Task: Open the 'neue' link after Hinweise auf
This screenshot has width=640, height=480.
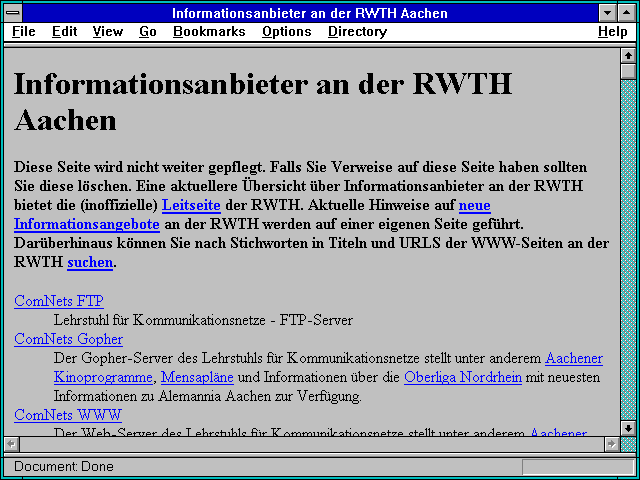Action: pyautogui.click(x=475, y=205)
